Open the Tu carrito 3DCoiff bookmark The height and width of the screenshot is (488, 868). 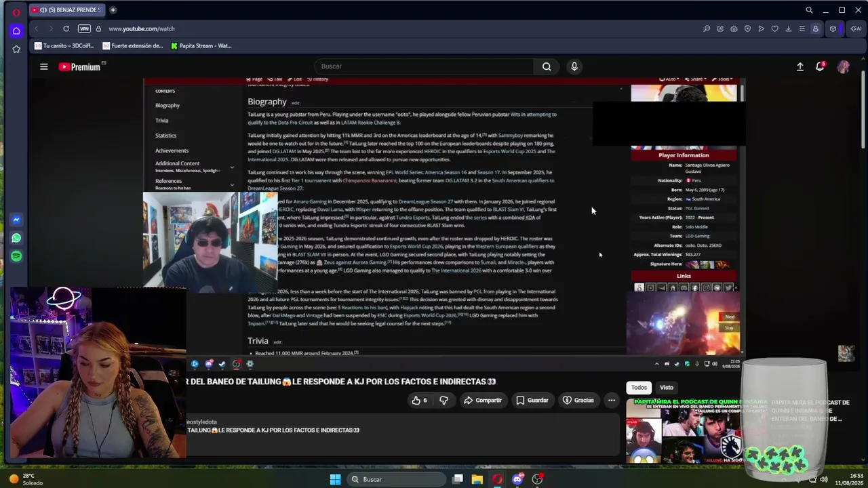64,46
